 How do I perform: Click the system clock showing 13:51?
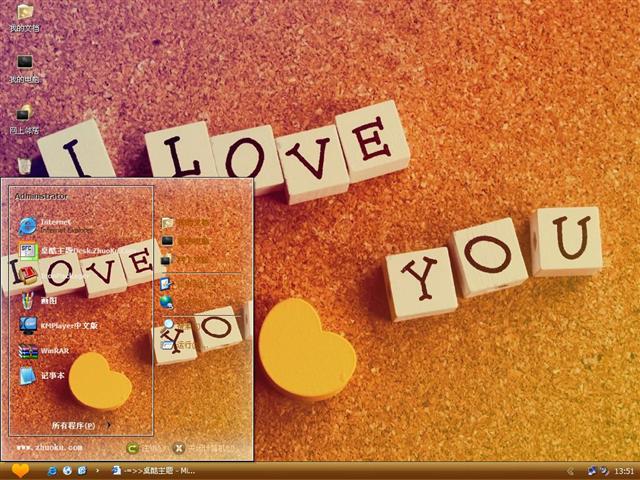coord(624,470)
